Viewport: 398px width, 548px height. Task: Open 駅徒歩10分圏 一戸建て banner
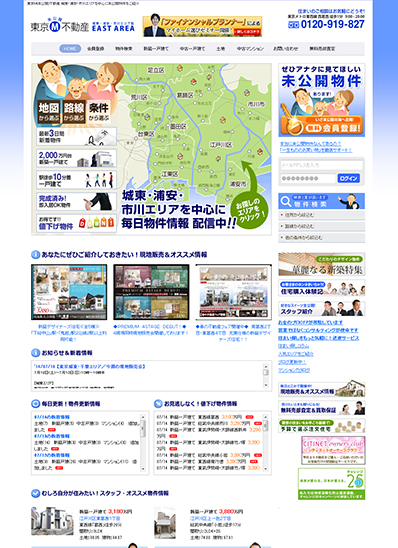(x=76, y=180)
